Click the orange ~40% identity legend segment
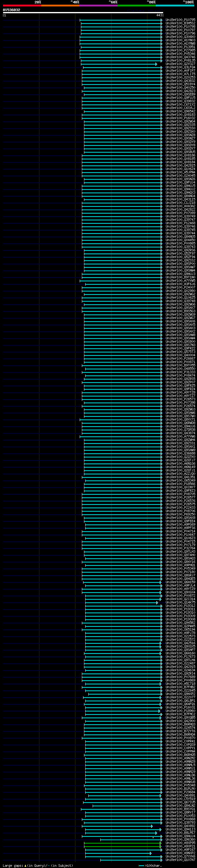Screen dimensions: 197x868 click(60, 6)
